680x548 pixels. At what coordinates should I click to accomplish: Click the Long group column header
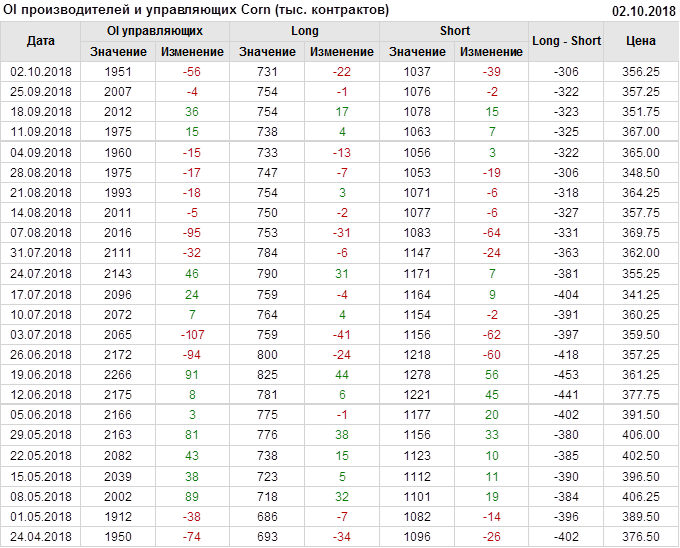305,31
